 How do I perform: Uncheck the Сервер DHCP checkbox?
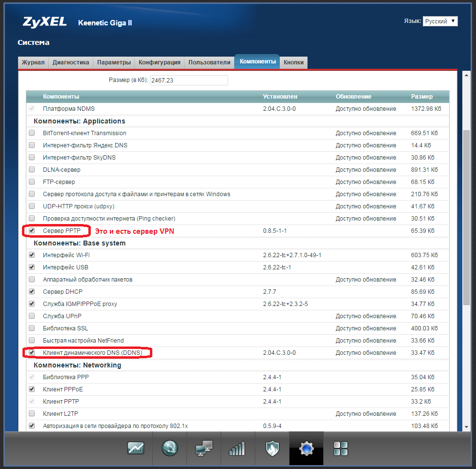click(32, 291)
